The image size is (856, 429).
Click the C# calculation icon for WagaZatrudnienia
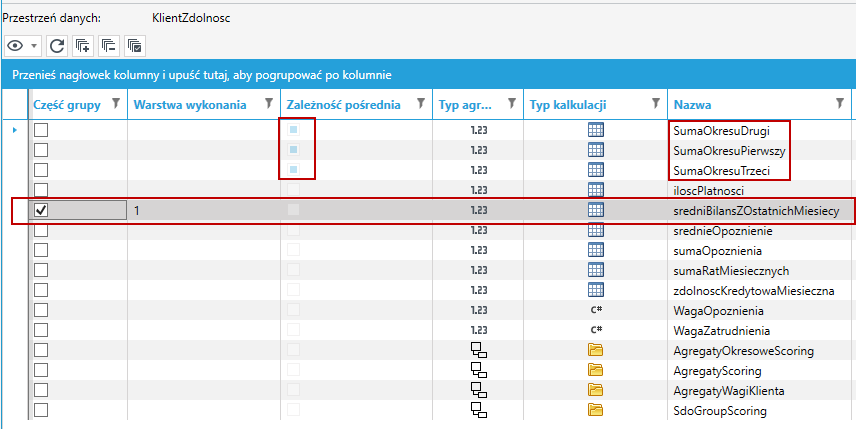pos(596,330)
